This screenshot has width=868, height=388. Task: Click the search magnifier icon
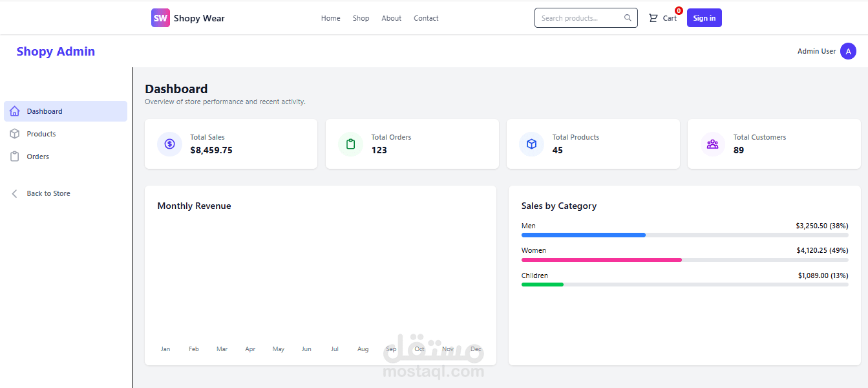[628, 18]
